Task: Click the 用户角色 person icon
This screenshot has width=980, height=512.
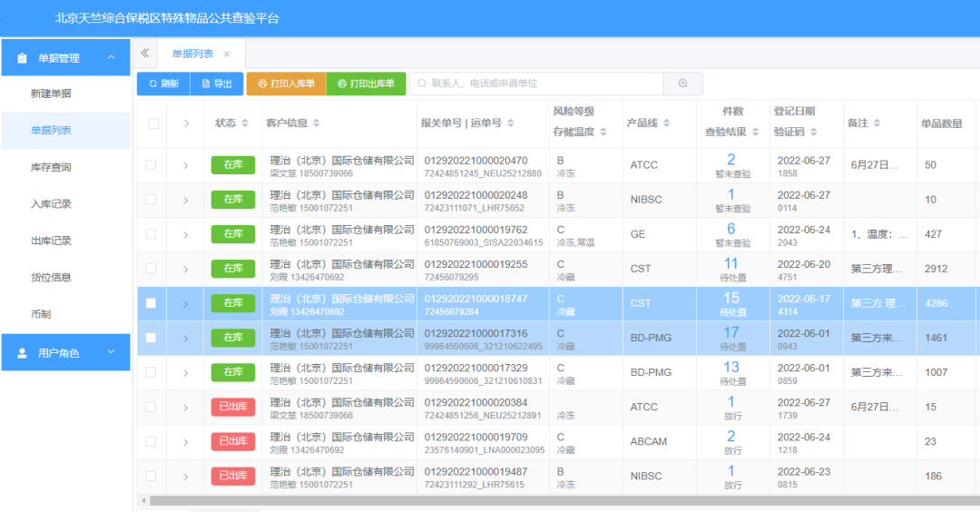Action: click(x=22, y=352)
